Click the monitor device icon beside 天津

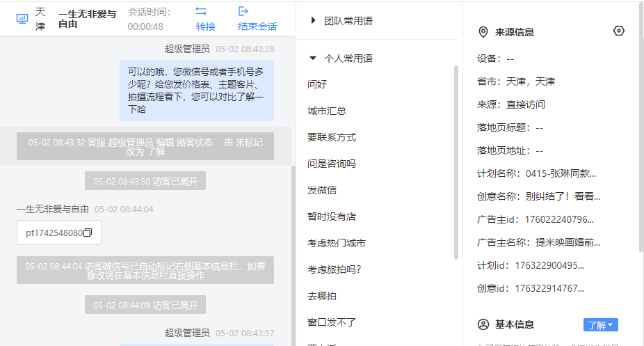point(22,19)
